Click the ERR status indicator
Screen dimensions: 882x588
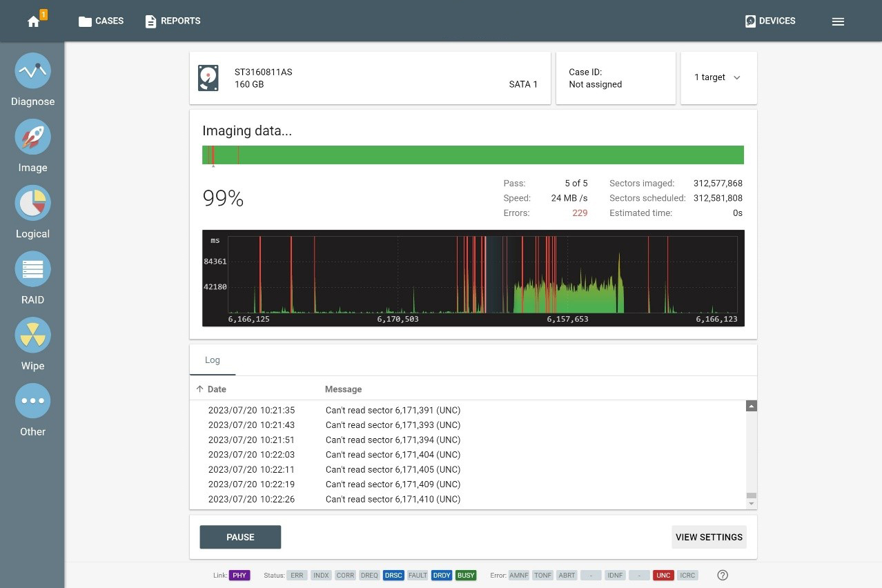tap(297, 575)
